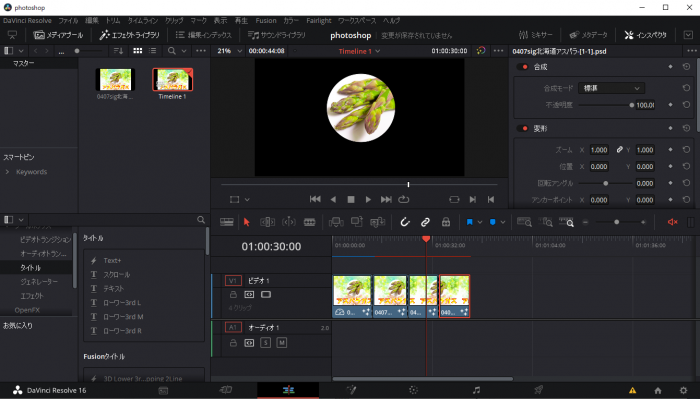Go to previous clip edit point
700x399 pixels.
point(491,200)
